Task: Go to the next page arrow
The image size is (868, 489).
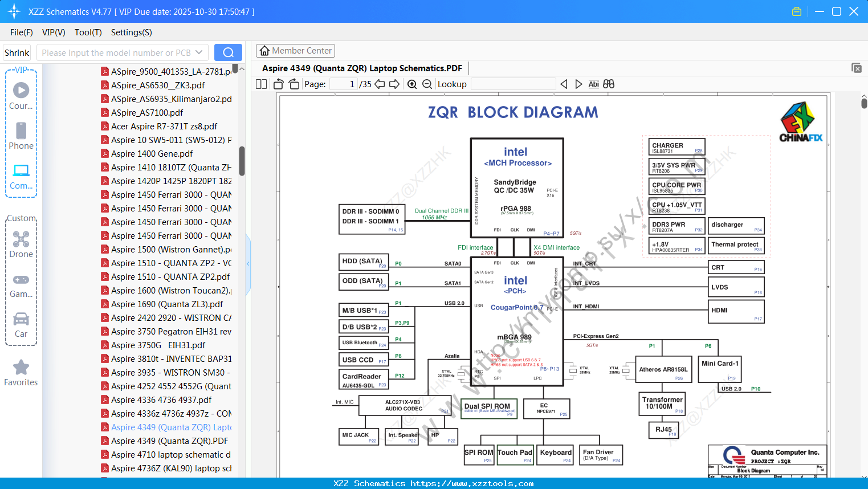Action: [x=394, y=84]
